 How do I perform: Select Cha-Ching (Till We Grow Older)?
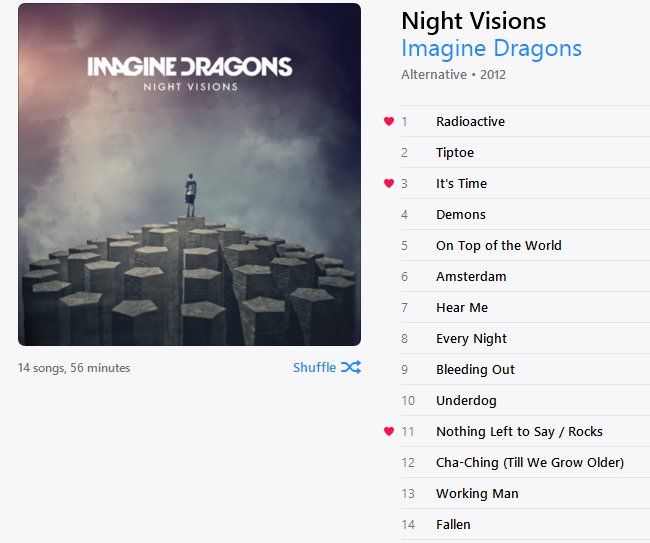point(525,463)
